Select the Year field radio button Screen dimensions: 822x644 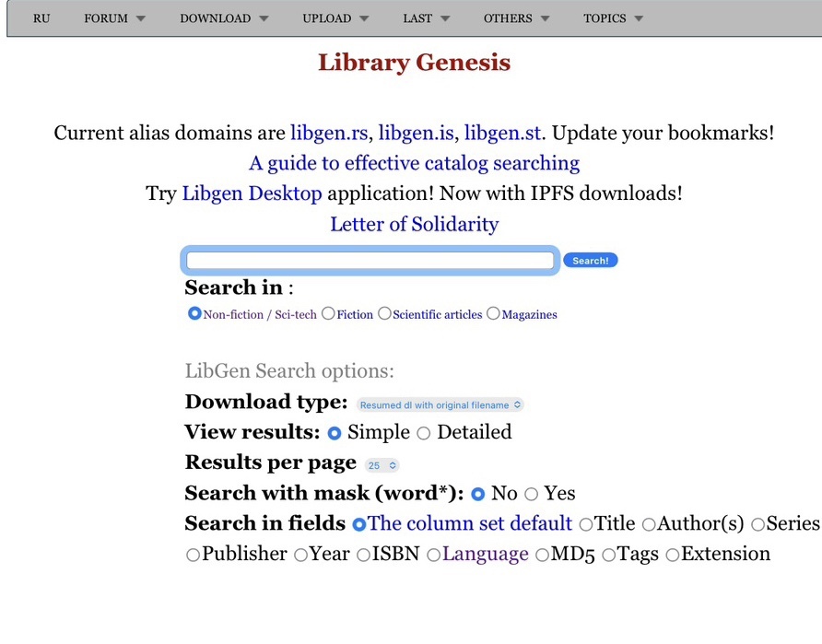coord(301,555)
